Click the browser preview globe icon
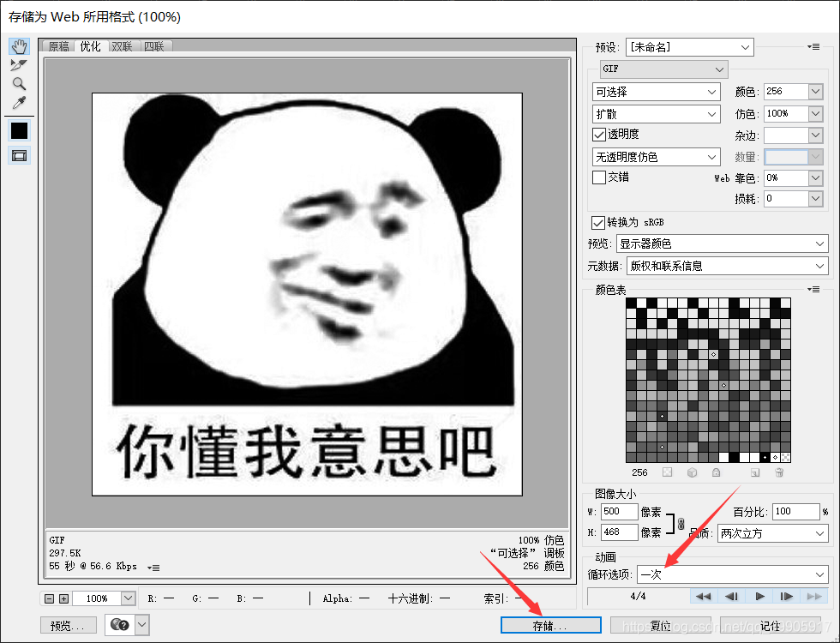 (x=119, y=625)
